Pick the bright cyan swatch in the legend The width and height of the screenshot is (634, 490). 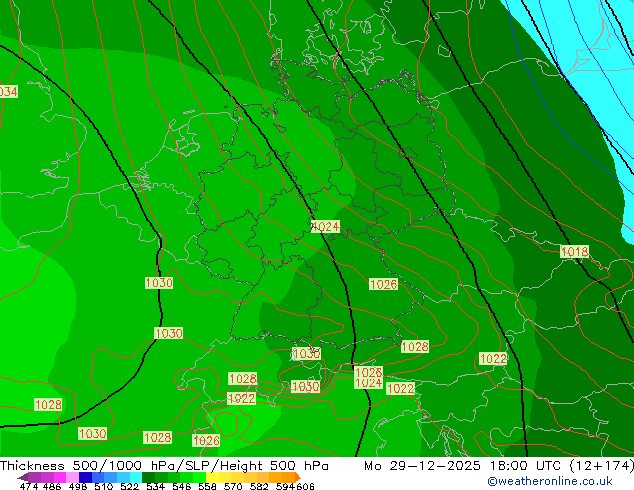click(x=135, y=477)
